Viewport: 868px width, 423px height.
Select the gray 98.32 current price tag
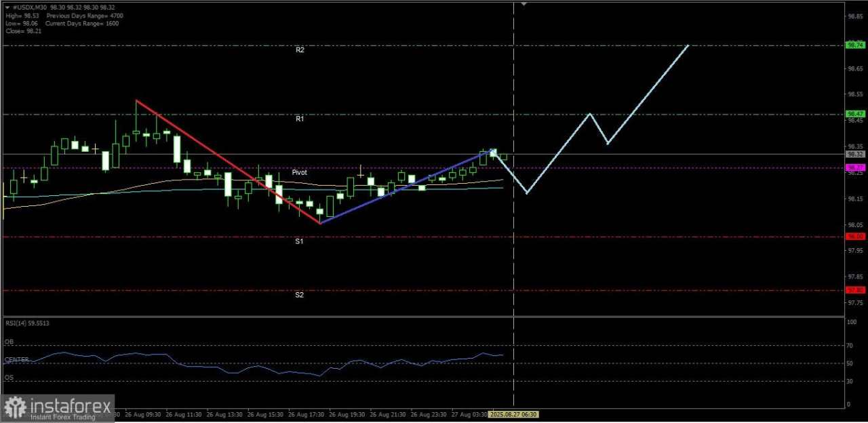click(x=855, y=154)
